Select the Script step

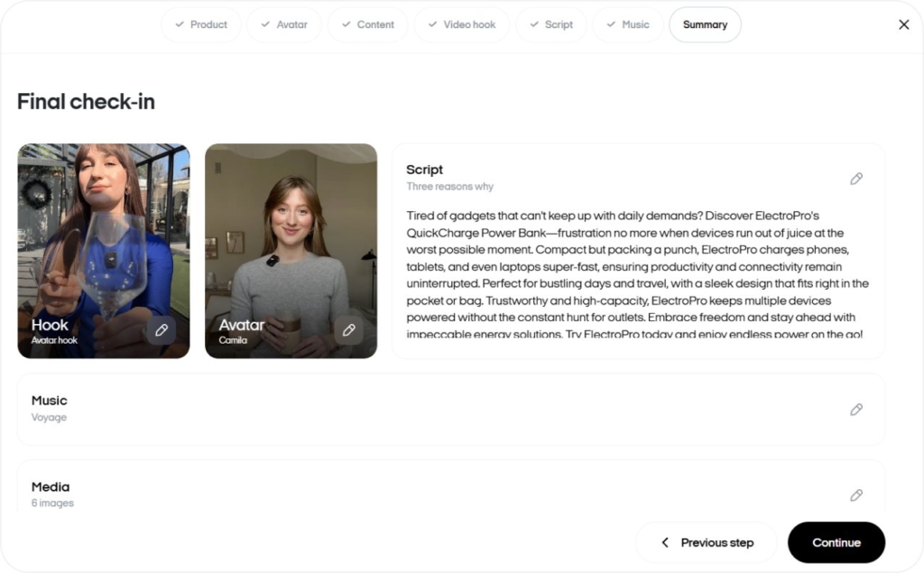[x=551, y=24]
